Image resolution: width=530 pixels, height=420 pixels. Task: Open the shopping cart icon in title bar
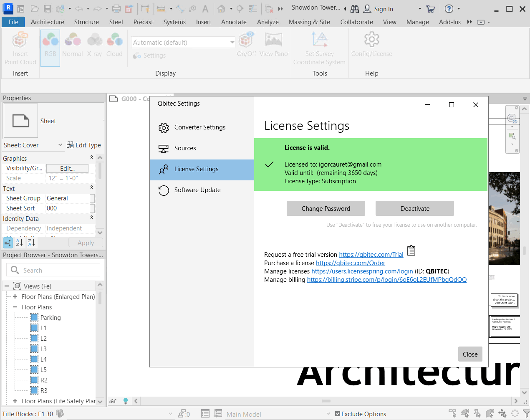431,9
